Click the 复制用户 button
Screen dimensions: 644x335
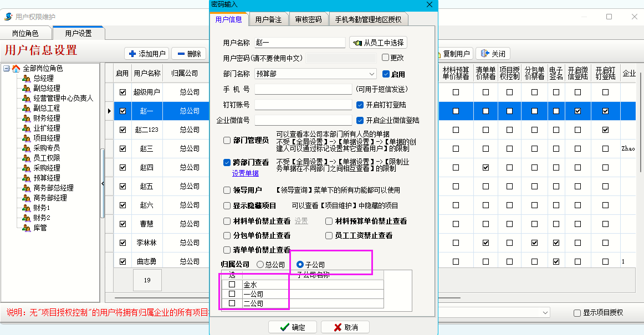click(x=454, y=54)
